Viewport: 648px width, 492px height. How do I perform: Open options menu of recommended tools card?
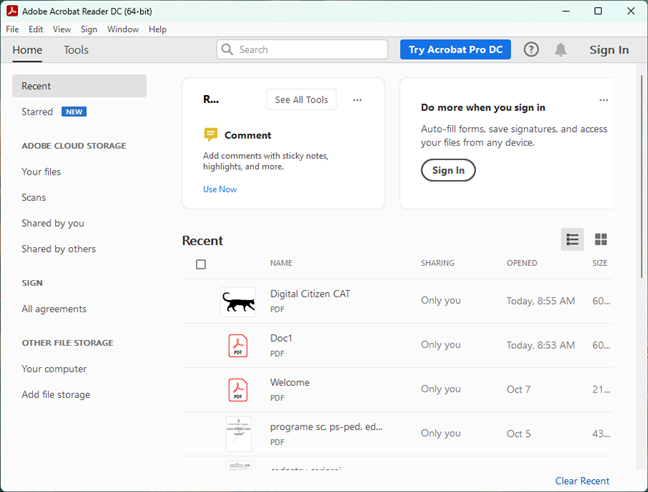click(357, 100)
